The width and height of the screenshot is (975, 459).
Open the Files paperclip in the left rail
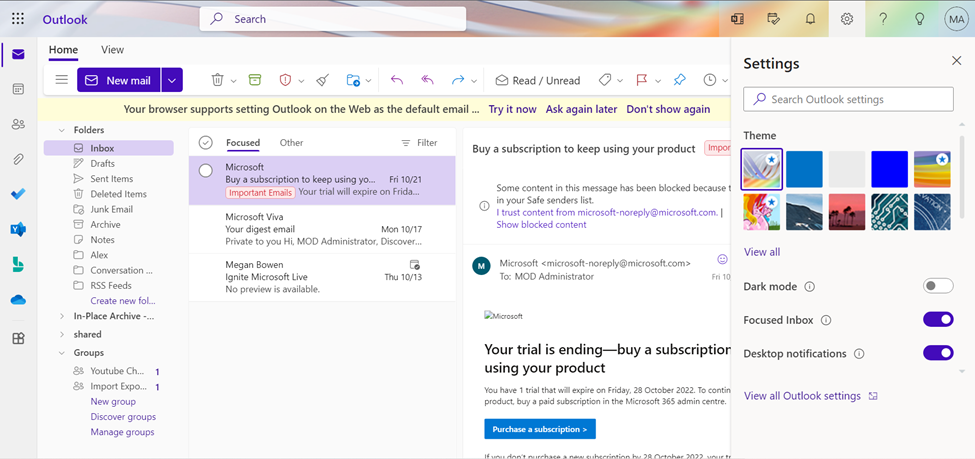(18, 159)
